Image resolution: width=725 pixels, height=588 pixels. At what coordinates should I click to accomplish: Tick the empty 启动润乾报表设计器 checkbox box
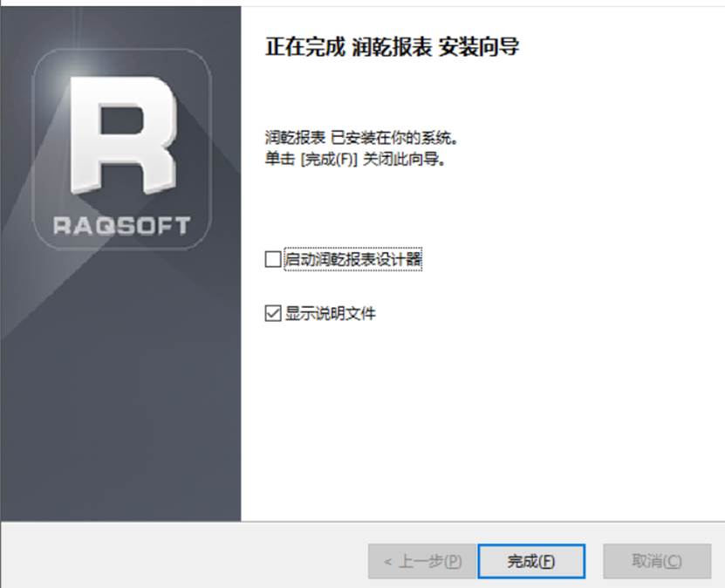[x=273, y=259]
